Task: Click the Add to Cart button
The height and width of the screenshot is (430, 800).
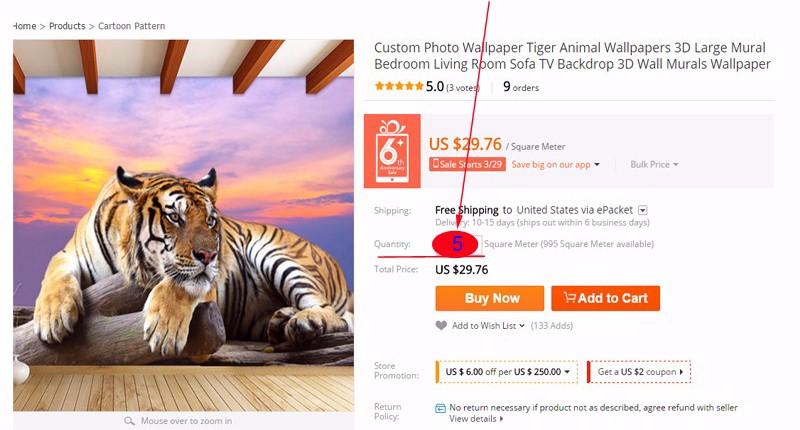Action: [x=606, y=298]
